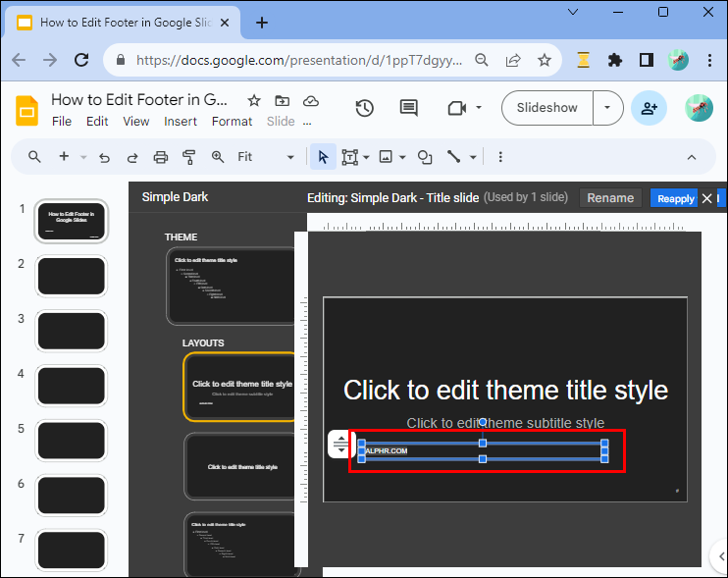Open a new browser tab
This screenshot has height=578, width=728.
(x=262, y=23)
